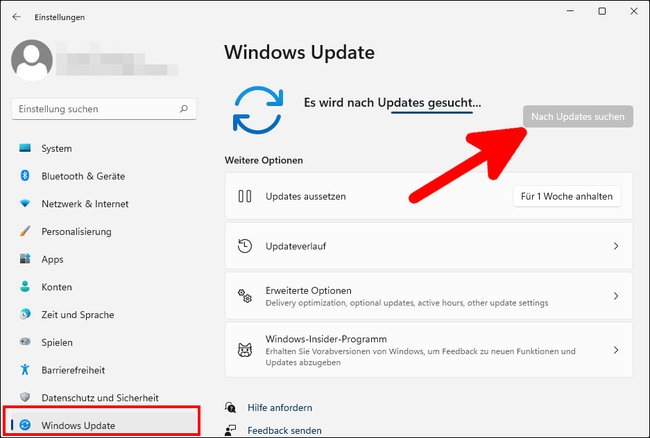Open Windows-Insider-Programm via chevron
Viewport: 650px width, 438px height.
[616, 350]
